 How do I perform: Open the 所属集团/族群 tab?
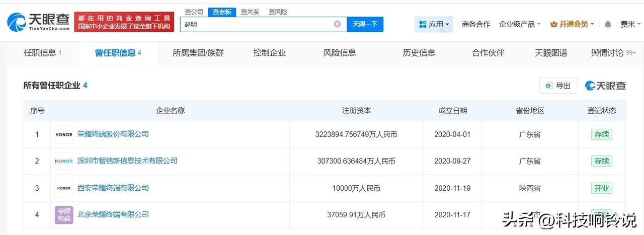(198, 53)
